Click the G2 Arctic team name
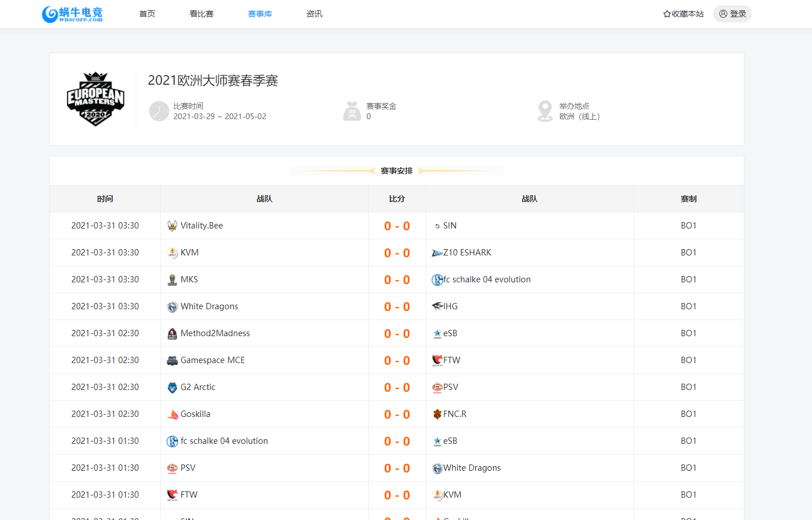The image size is (812, 520). click(x=198, y=387)
